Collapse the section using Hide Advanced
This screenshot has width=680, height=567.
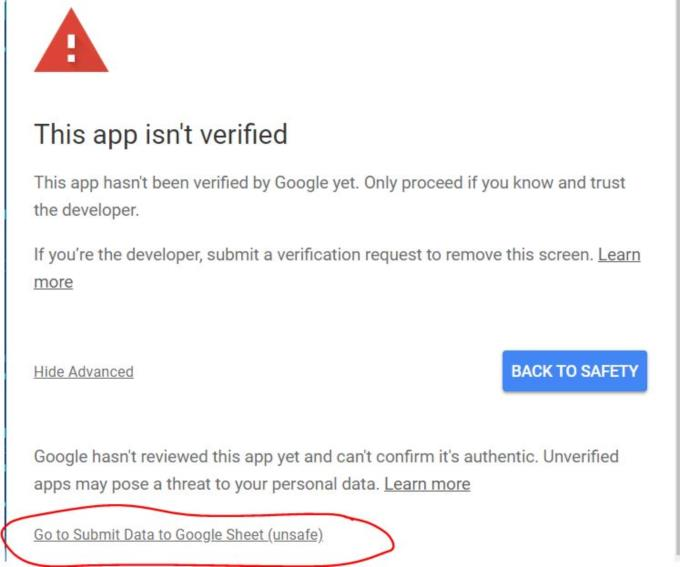pos(84,372)
